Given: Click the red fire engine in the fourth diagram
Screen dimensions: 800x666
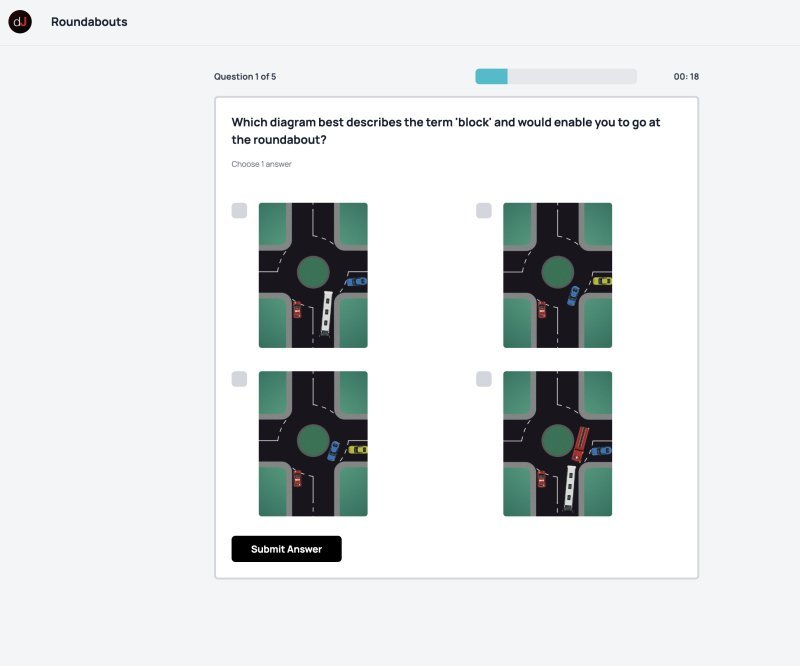Looking at the screenshot, I should (579, 441).
